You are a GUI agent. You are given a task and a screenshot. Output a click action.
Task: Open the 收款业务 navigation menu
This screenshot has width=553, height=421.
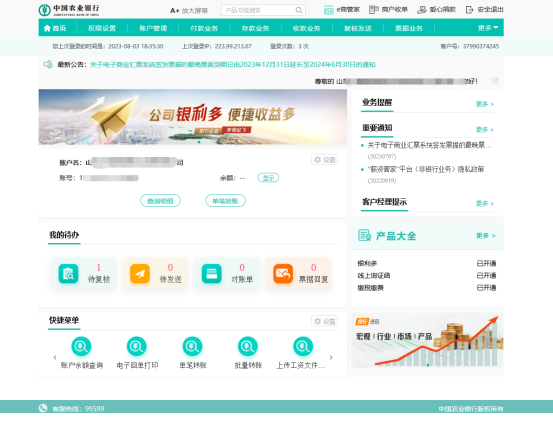click(x=306, y=28)
